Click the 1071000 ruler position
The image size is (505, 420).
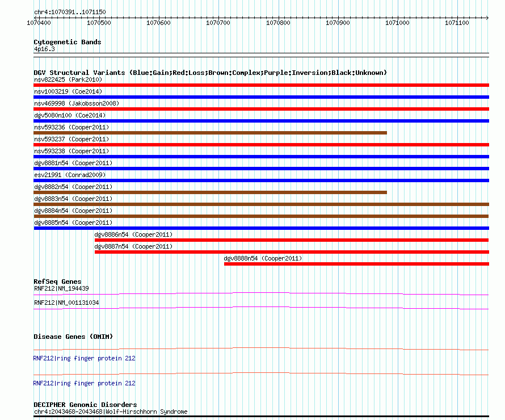(x=397, y=23)
